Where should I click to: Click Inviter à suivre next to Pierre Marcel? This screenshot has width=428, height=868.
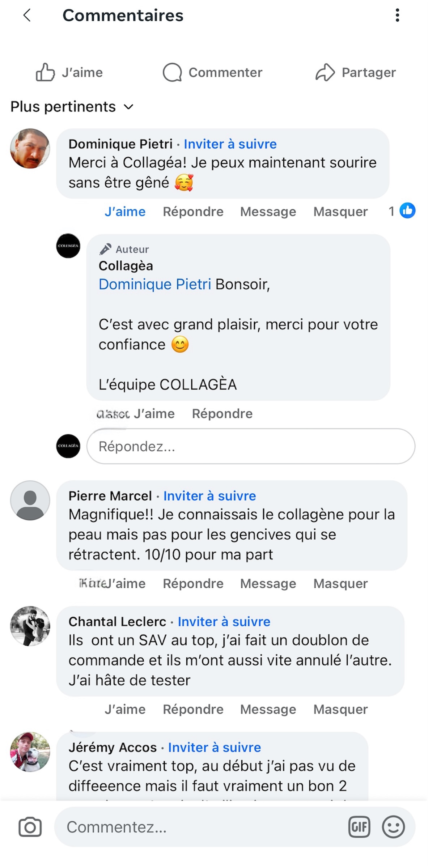pyautogui.click(x=209, y=496)
